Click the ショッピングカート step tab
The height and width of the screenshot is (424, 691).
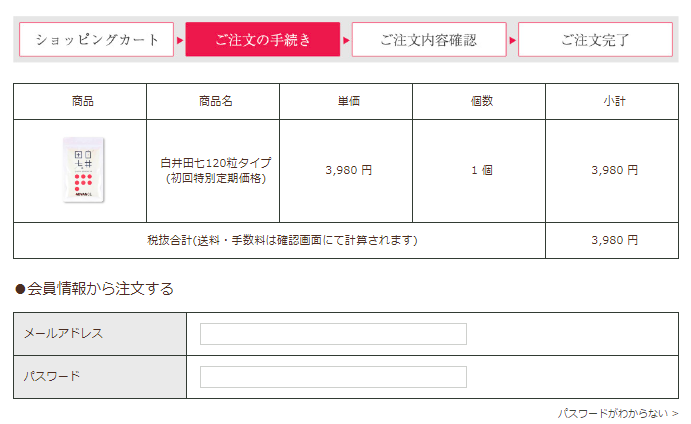tap(97, 40)
